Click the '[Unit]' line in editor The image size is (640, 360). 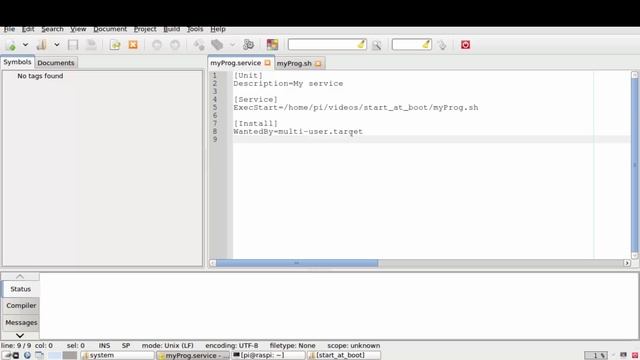click(248, 76)
